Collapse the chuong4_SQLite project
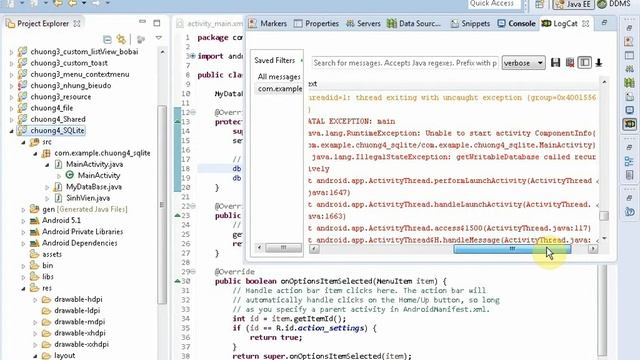The width and height of the screenshot is (640, 360). click(11, 131)
